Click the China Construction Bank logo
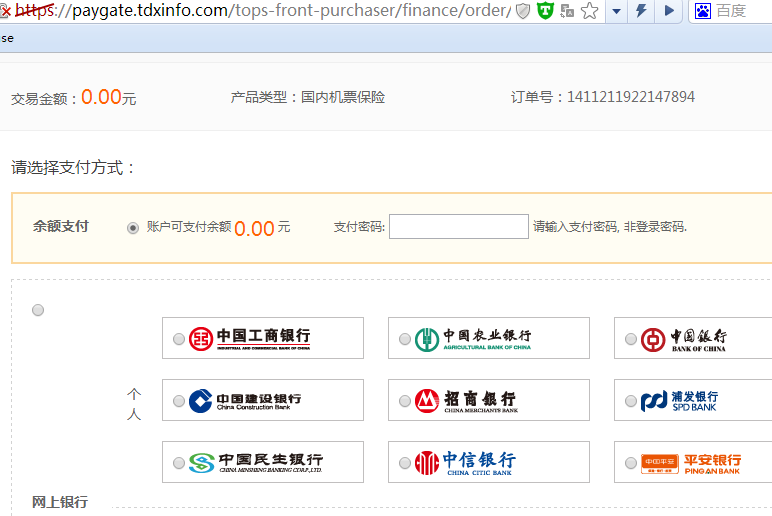The width and height of the screenshot is (772, 516). tap(245, 401)
